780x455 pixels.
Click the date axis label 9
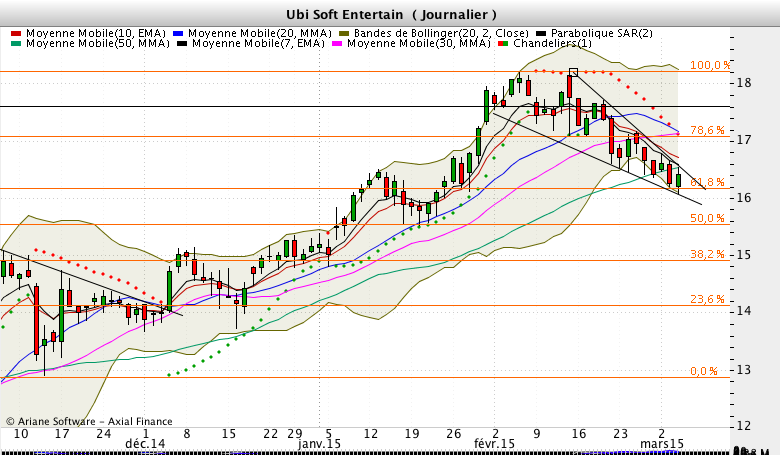coord(537,434)
